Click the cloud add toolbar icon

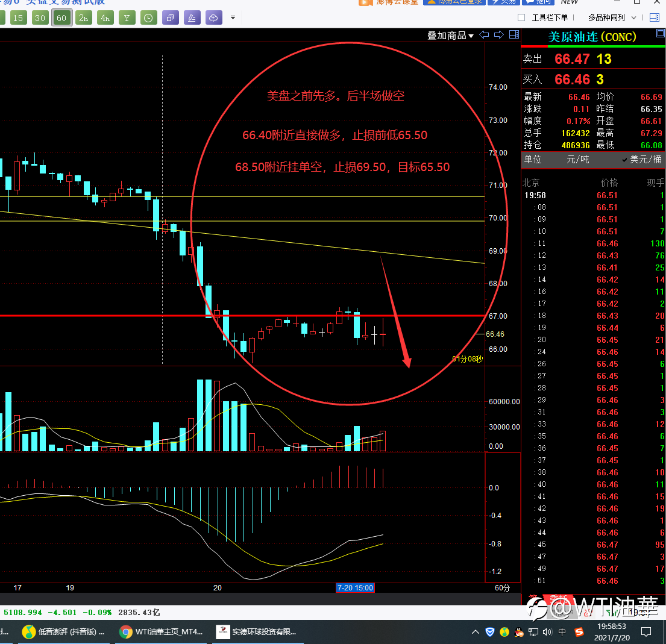(x=213, y=18)
